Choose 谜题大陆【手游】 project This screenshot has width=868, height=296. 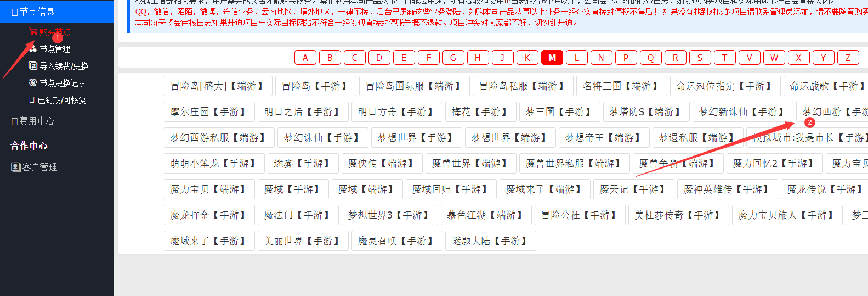[491, 241]
